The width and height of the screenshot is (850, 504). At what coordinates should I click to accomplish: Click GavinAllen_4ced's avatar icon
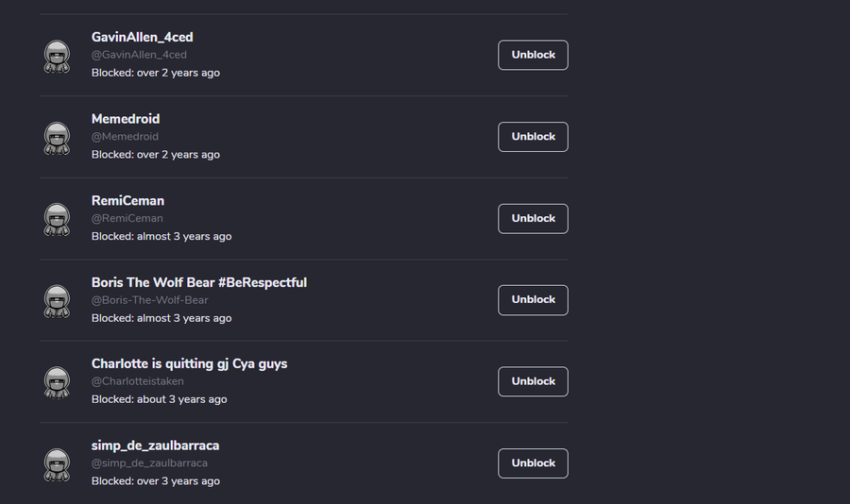pyautogui.click(x=58, y=56)
